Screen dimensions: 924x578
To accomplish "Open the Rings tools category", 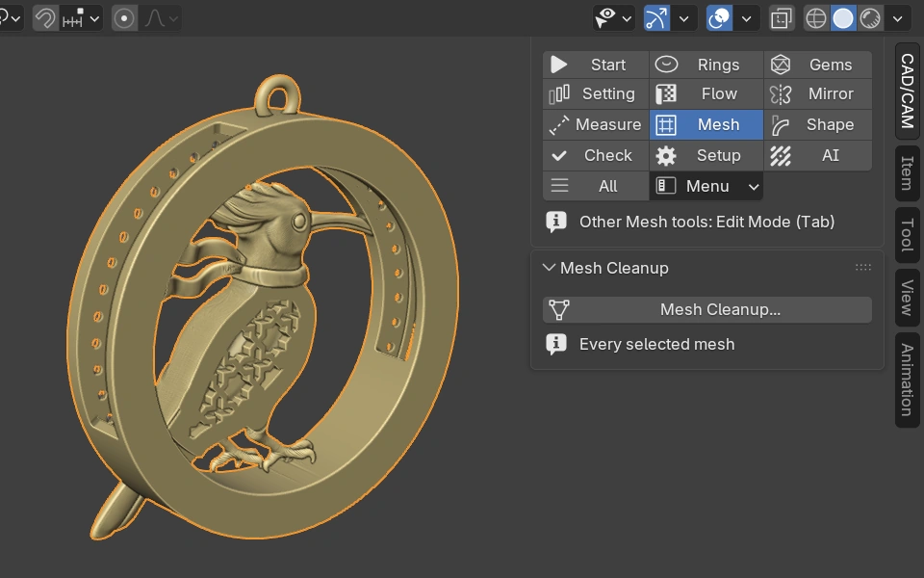I will 706,65.
